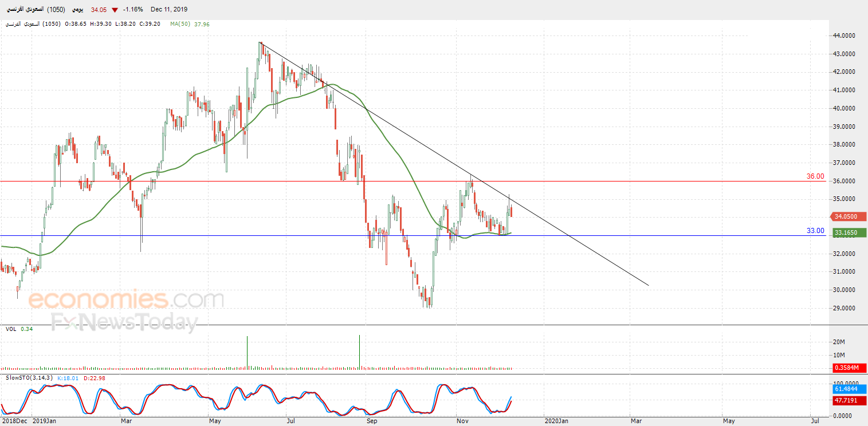Click the 2018Dec time axis label
Screen dimensions: 868x426
coord(14,421)
